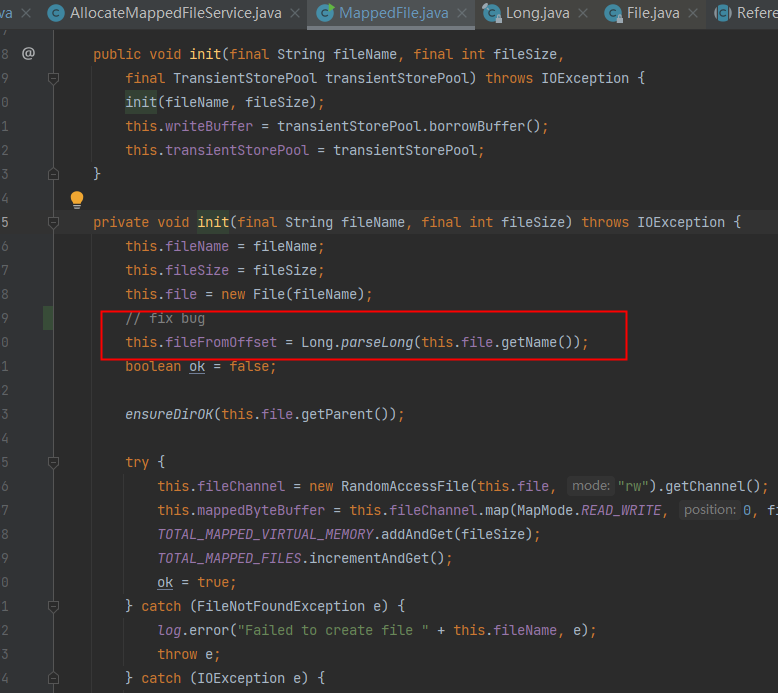The height and width of the screenshot is (693, 778).
Task: Click 'ok' in the ok = true line
Action: (x=165, y=582)
